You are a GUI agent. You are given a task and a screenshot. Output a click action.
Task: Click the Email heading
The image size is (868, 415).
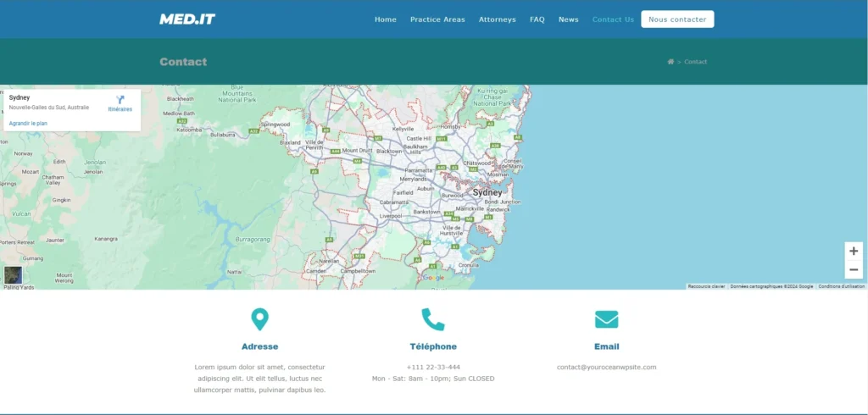pyautogui.click(x=607, y=347)
